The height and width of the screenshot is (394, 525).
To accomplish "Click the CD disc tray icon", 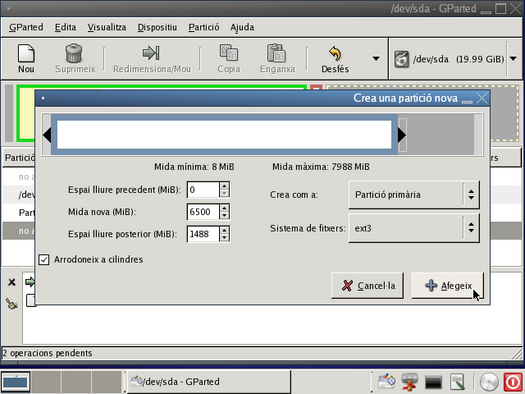I will pyautogui.click(x=489, y=382).
